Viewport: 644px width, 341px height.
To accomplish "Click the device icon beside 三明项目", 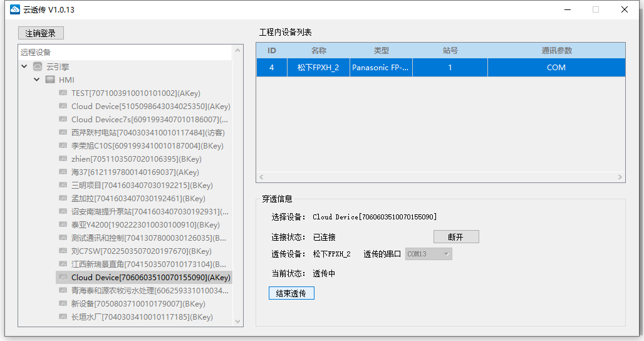I will click(63, 185).
